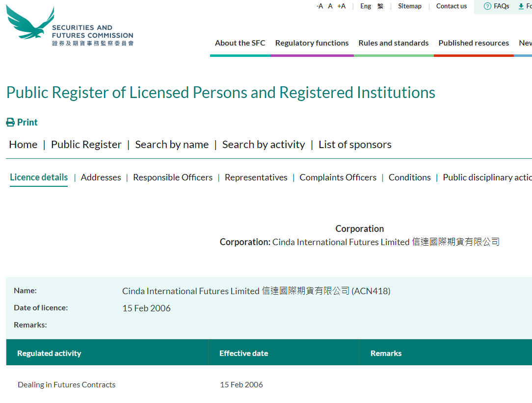The width and height of the screenshot is (532, 403).
Task: Decrease font size with -A
Action: pos(319,6)
